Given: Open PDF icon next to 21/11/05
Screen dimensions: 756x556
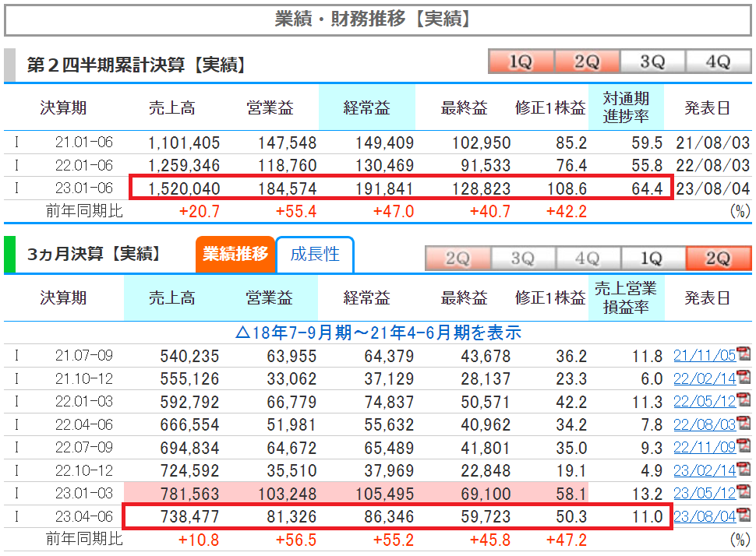Looking at the screenshot, I should pyautogui.click(x=744, y=354).
